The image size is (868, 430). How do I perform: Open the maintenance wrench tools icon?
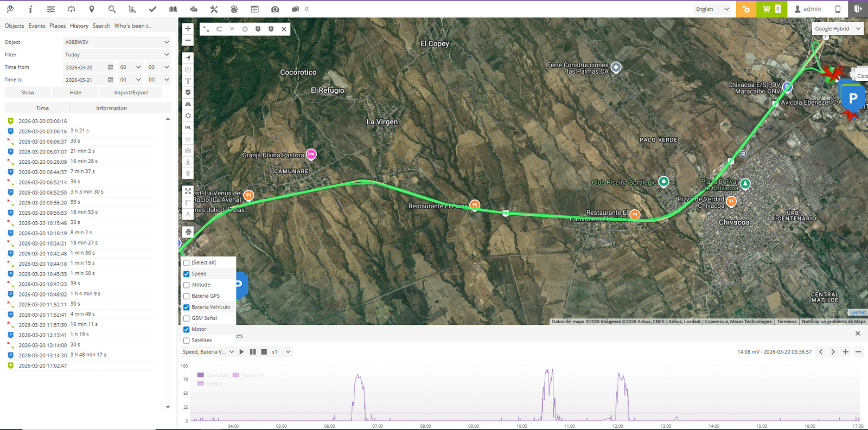tap(214, 9)
